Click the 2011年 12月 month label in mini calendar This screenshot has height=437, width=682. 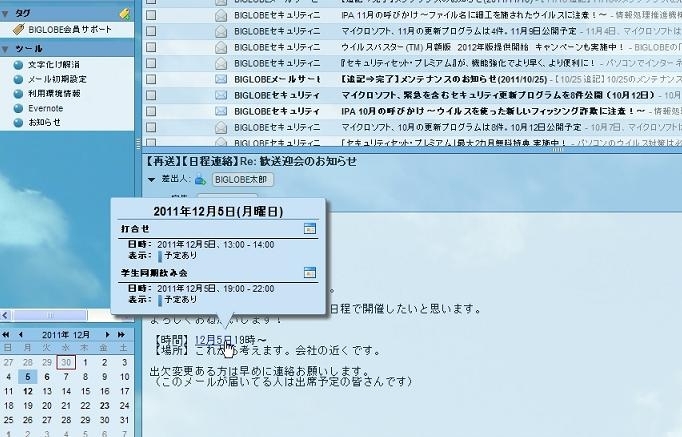coord(66,334)
